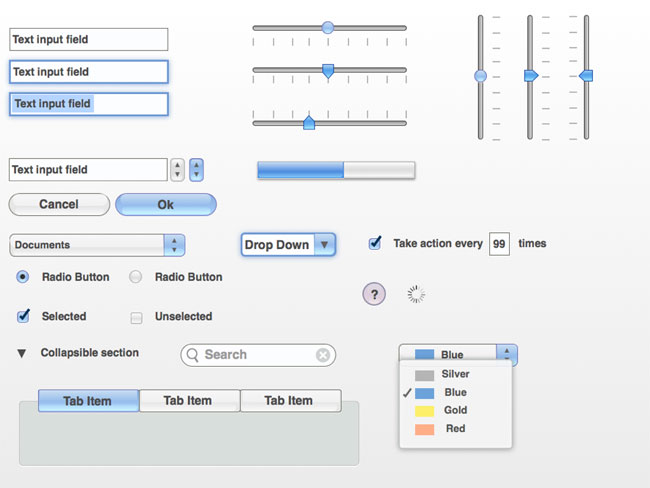Select the first Radio Button option

(x=22, y=277)
